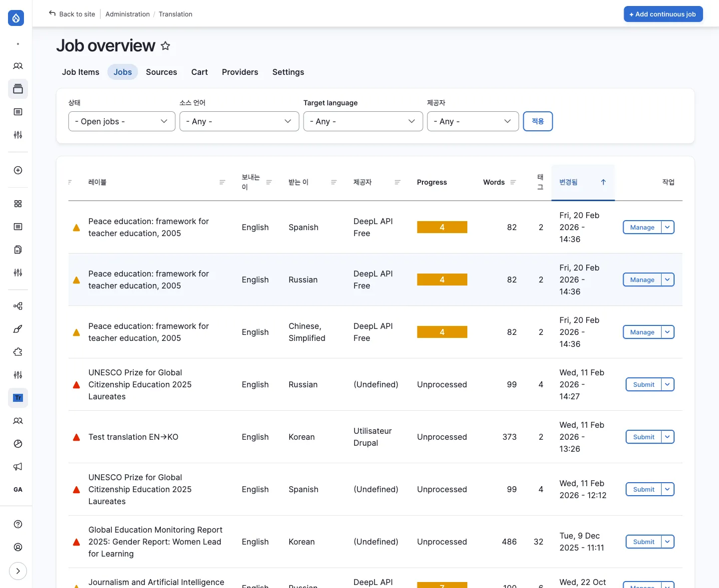Click the Add continuous job button
719x588 pixels.
pyautogui.click(x=663, y=14)
